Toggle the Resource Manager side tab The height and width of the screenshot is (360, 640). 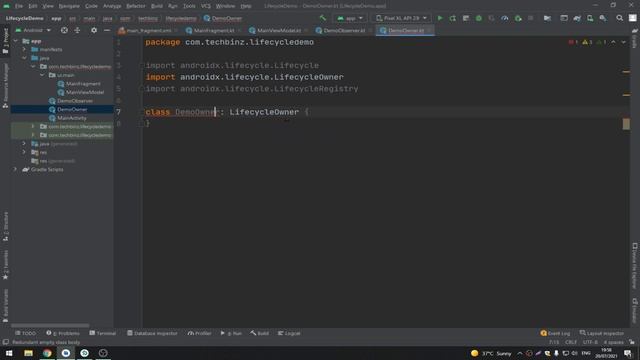(x=5, y=85)
